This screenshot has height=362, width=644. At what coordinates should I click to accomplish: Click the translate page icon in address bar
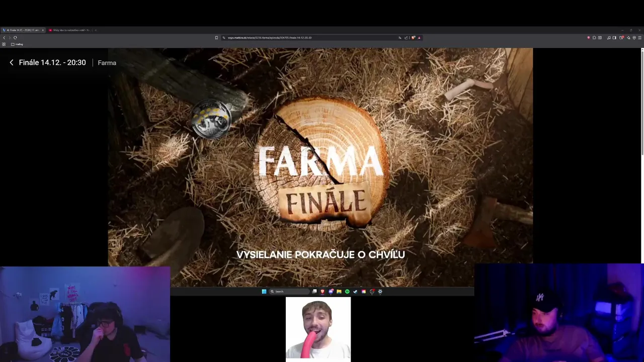[400, 38]
